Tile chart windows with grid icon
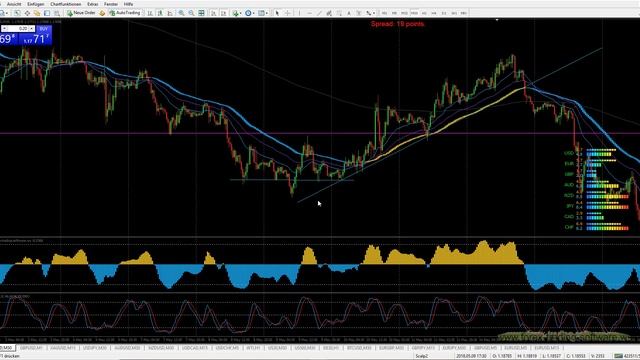640x360 pixels. pos(201,13)
